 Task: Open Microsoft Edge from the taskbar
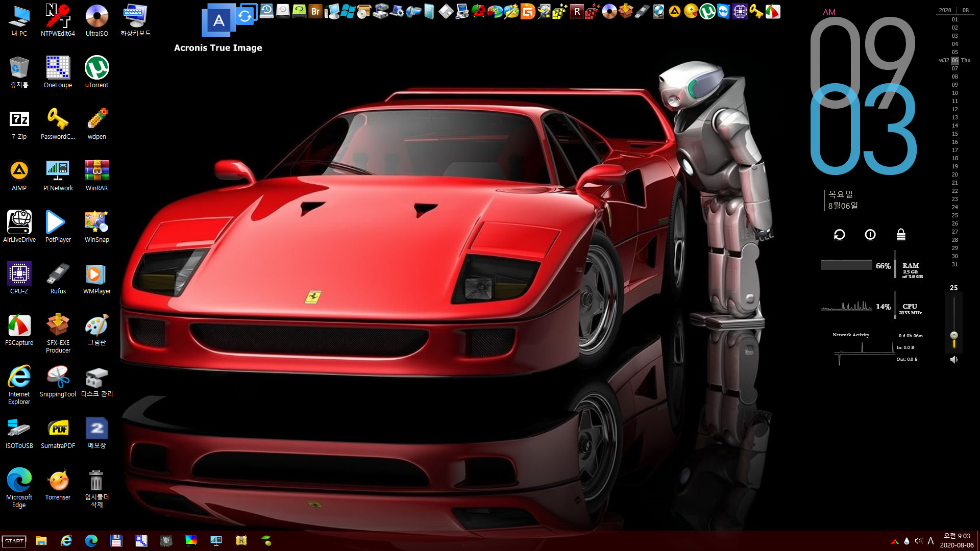click(x=91, y=541)
